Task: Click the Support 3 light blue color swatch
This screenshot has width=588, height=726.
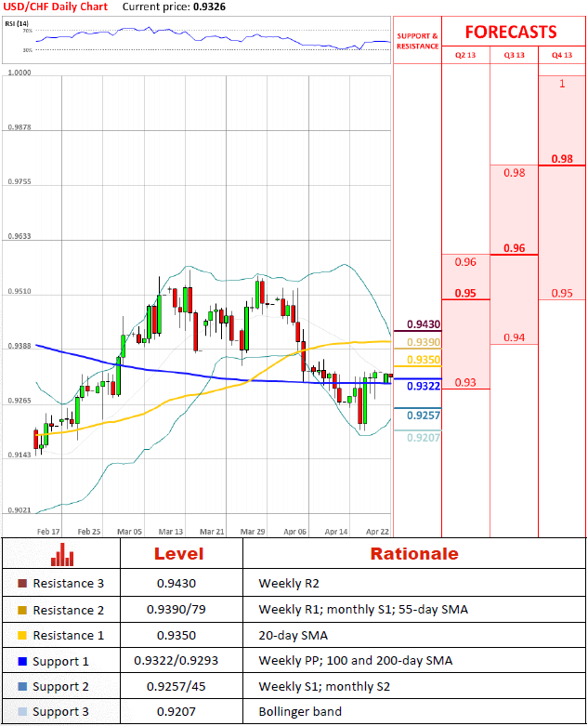Action: pos(21,711)
